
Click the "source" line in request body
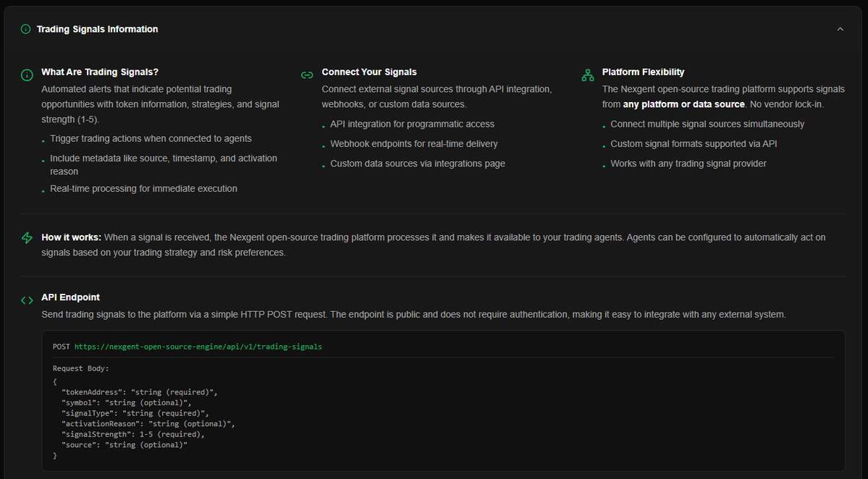tap(125, 445)
